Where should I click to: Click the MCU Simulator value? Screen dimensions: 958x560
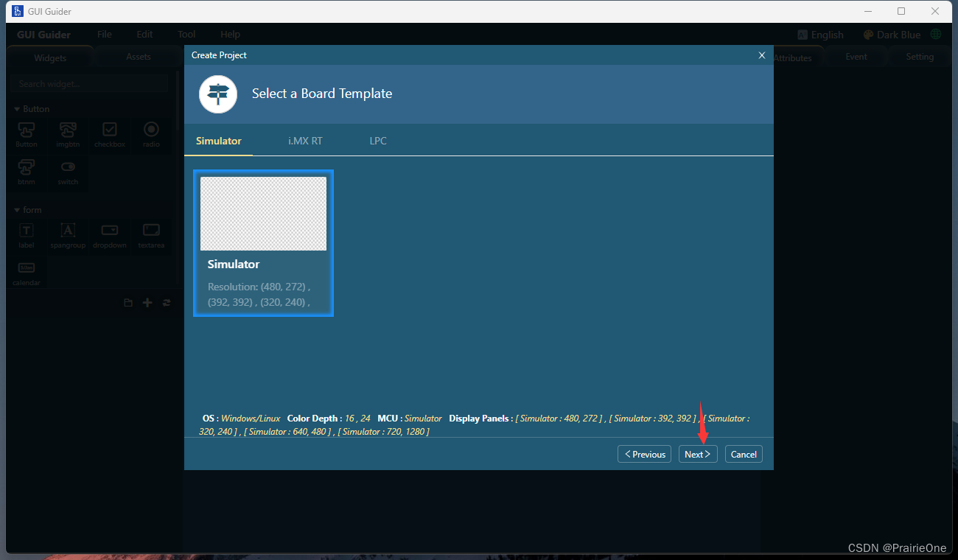coord(423,419)
